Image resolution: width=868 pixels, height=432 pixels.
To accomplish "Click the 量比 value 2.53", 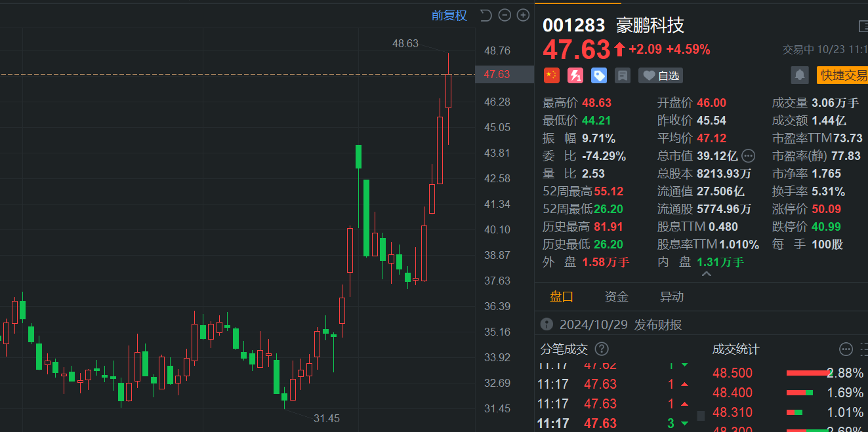I will point(593,174).
